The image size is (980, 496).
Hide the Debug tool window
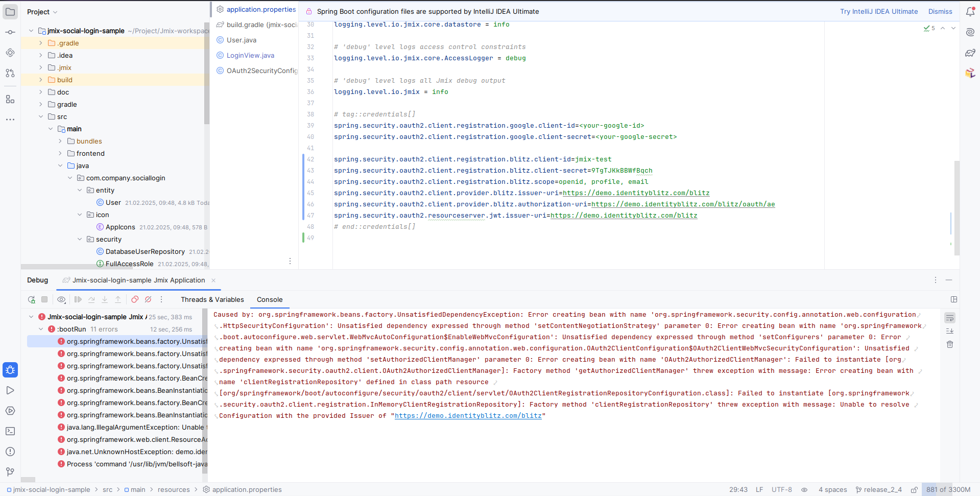(x=949, y=280)
